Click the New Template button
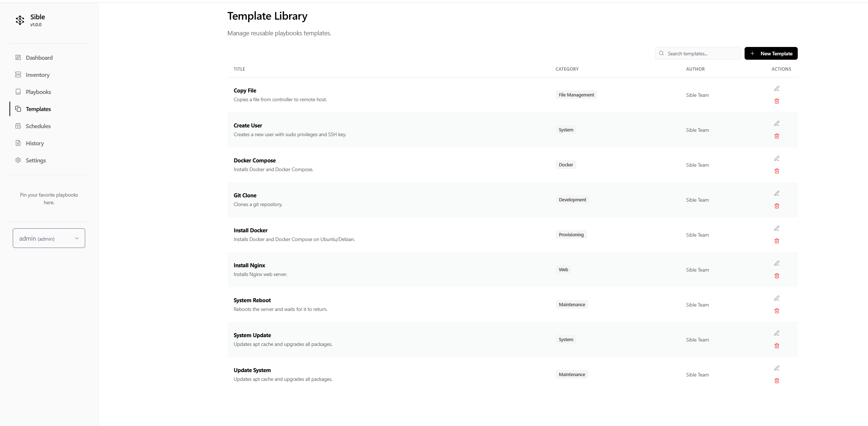The image size is (868, 426). click(x=771, y=53)
